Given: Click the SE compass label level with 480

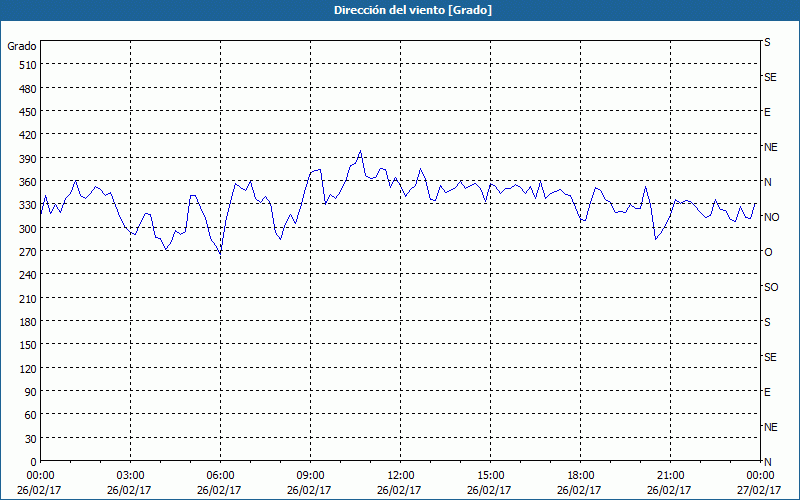Looking at the screenshot, I should tap(770, 77).
